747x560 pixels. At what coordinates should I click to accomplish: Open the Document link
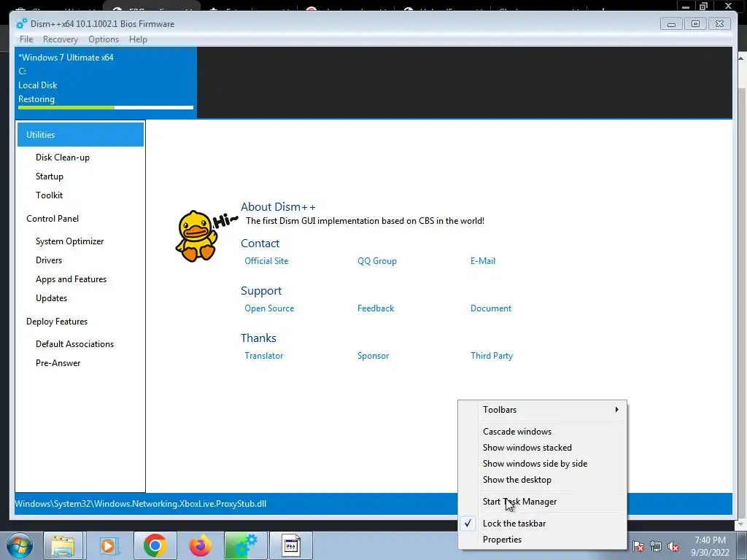491,308
